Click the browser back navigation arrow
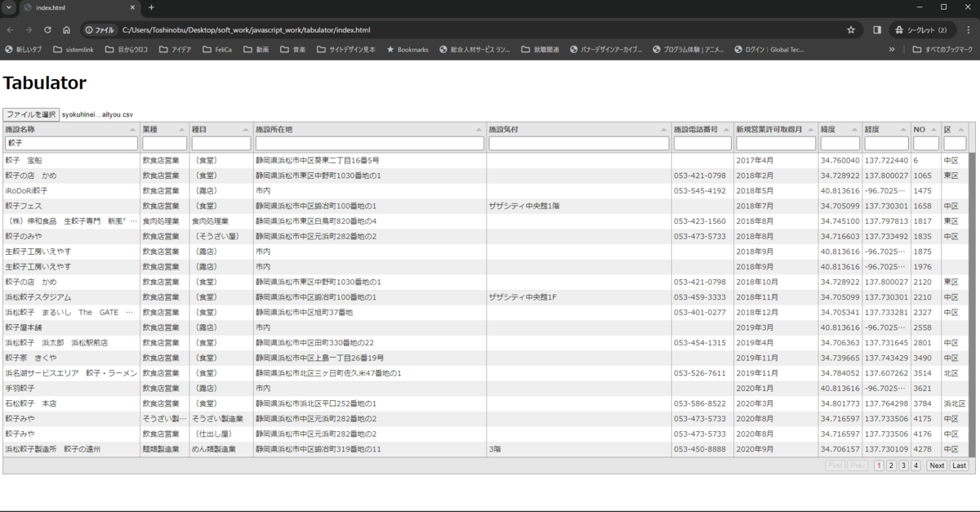The width and height of the screenshot is (980, 512). tap(9, 29)
